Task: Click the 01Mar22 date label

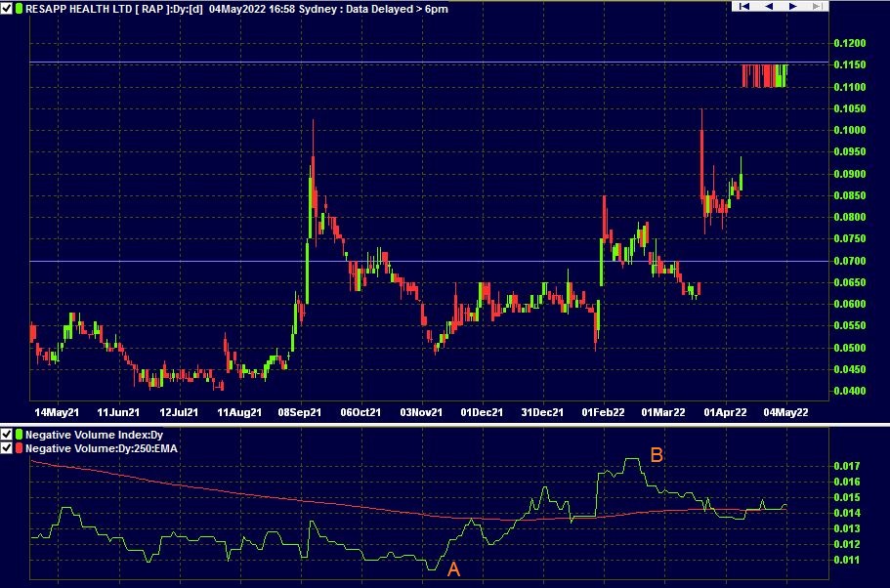Action: click(663, 412)
